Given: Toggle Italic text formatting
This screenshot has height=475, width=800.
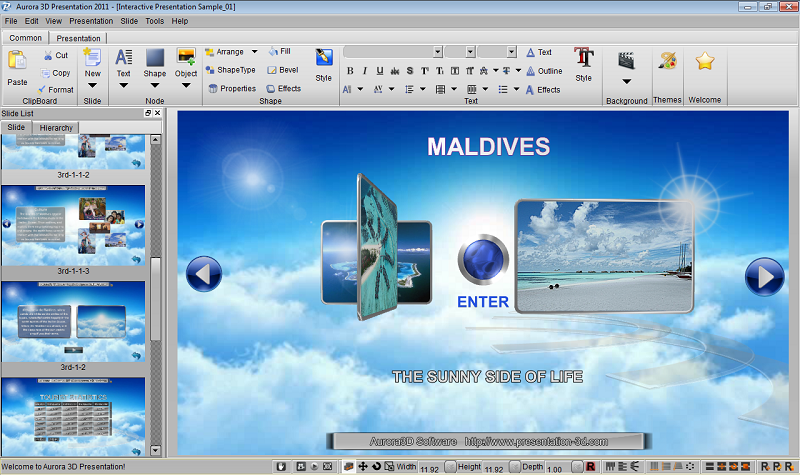Looking at the screenshot, I should 365,71.
